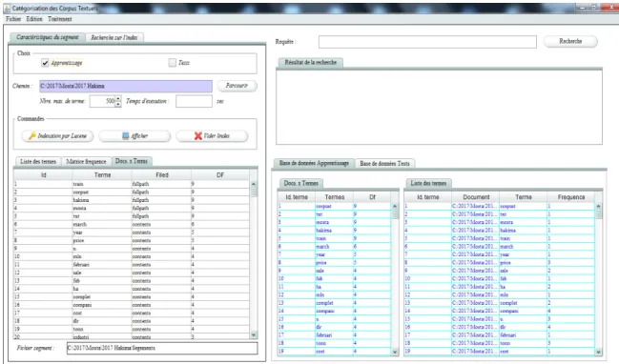Viewport: 619px width, 364px height.
Task: Uncheck the Apprentissage checkbox
Action: pyautogui.click(x=45, y=63)
